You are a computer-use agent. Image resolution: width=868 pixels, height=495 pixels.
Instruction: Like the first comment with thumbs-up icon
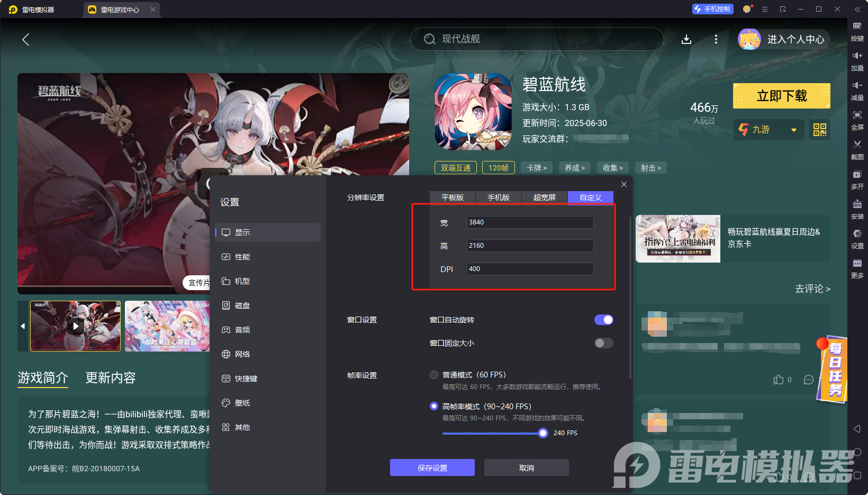[x=779, y=380]
